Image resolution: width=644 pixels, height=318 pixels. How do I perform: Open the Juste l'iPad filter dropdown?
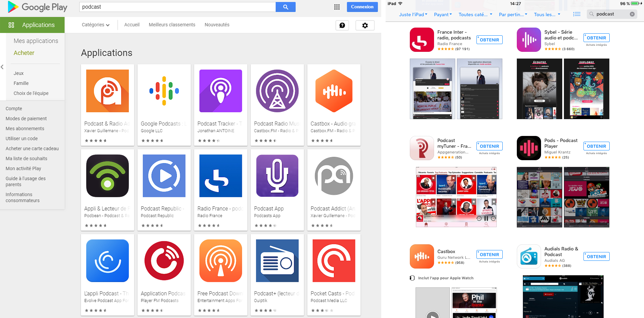pyautogui.click(x=413, y=14)
